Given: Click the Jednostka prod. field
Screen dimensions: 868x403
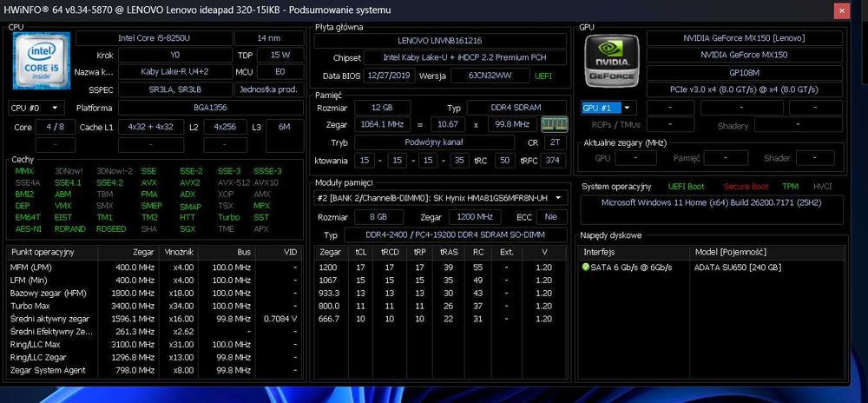Looking at the screenshot, I should pyautogui.click(x=269, y=89).
